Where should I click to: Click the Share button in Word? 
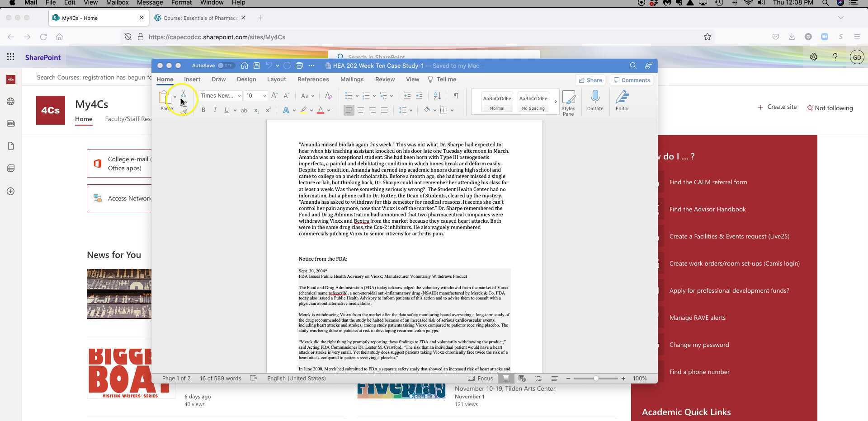590,80
